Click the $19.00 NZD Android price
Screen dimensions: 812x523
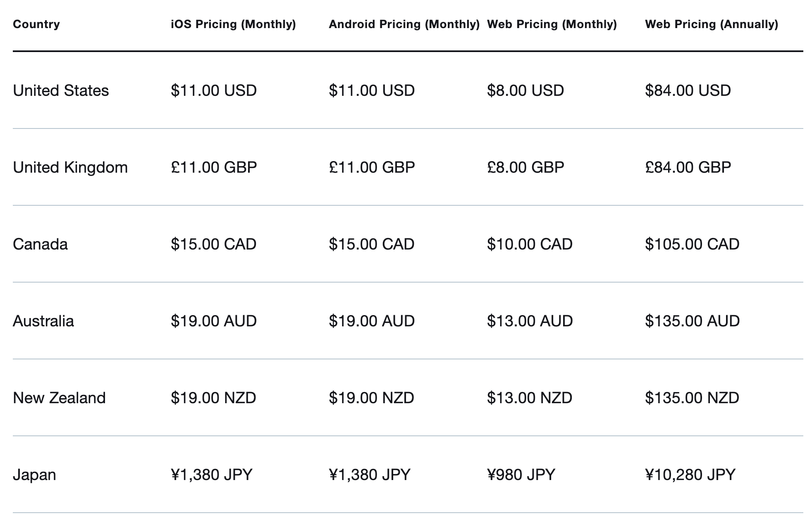tap(371, 398)
